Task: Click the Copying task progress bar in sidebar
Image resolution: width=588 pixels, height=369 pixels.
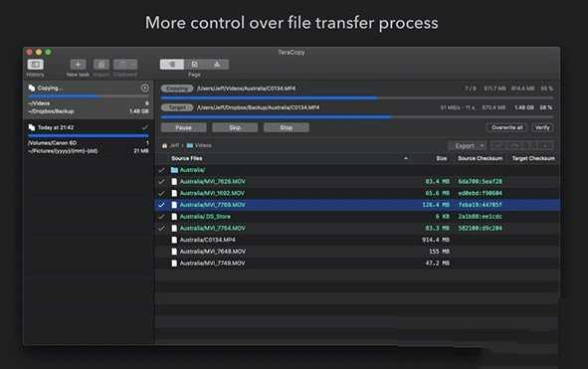Action: (x=89, y=96)
